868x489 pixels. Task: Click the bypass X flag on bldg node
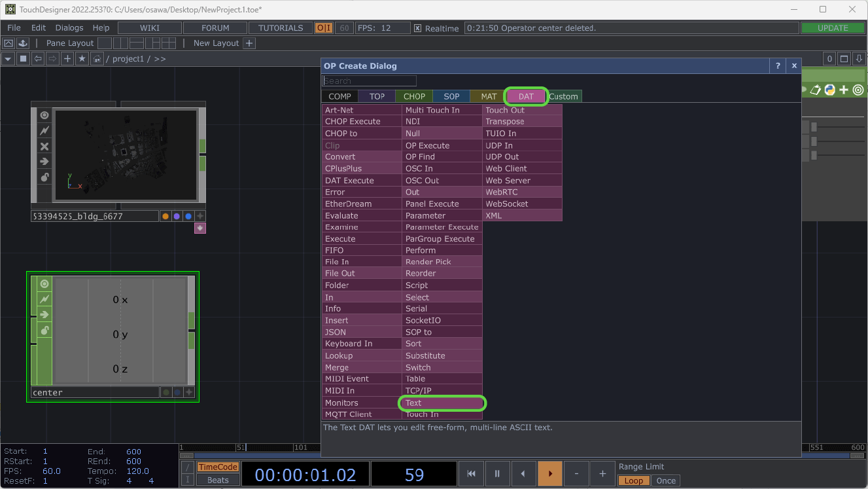[x=44, y=146]
